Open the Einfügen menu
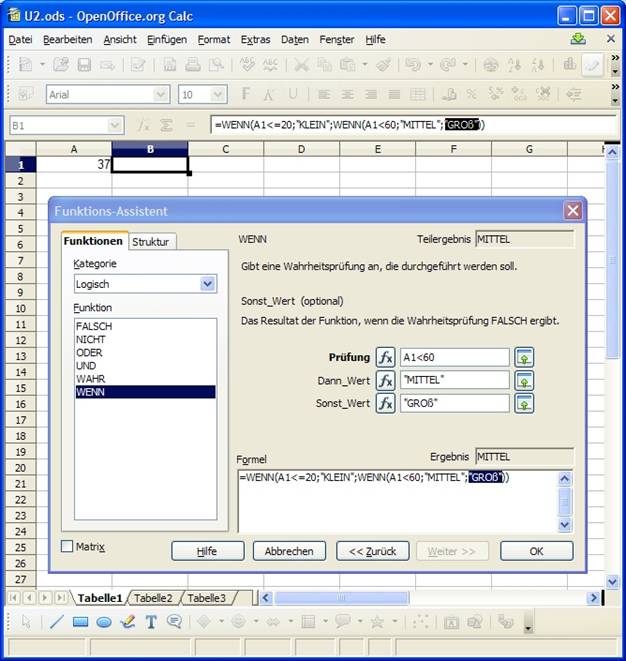Screen dimensions: 626x661 pos(166,40)
